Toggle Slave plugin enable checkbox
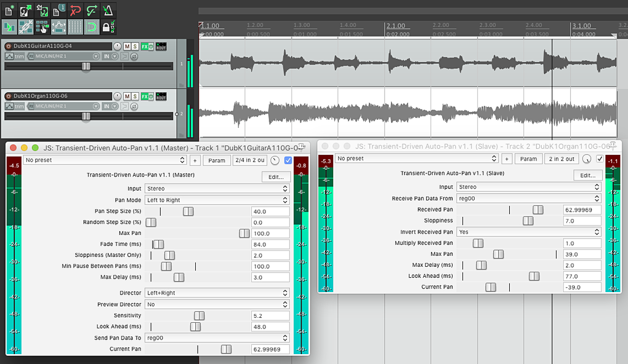Screen dimensions: 628x364 pyautogui.click(x=600, y=159)
